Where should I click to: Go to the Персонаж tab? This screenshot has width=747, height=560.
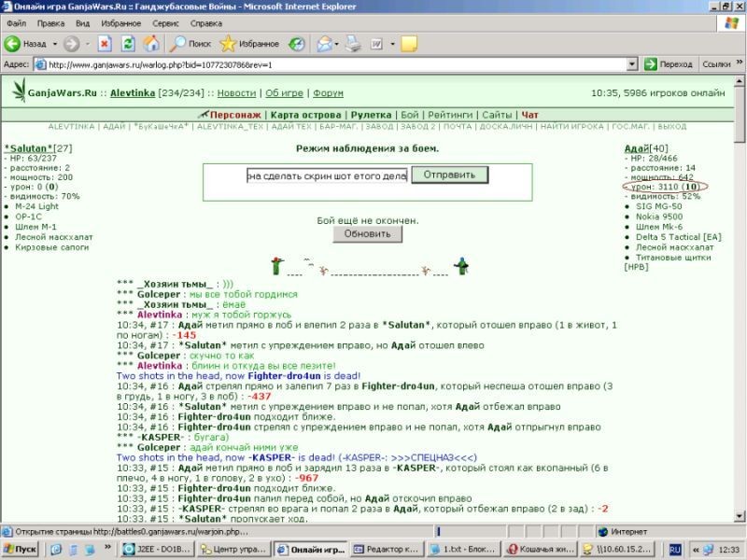235,115
